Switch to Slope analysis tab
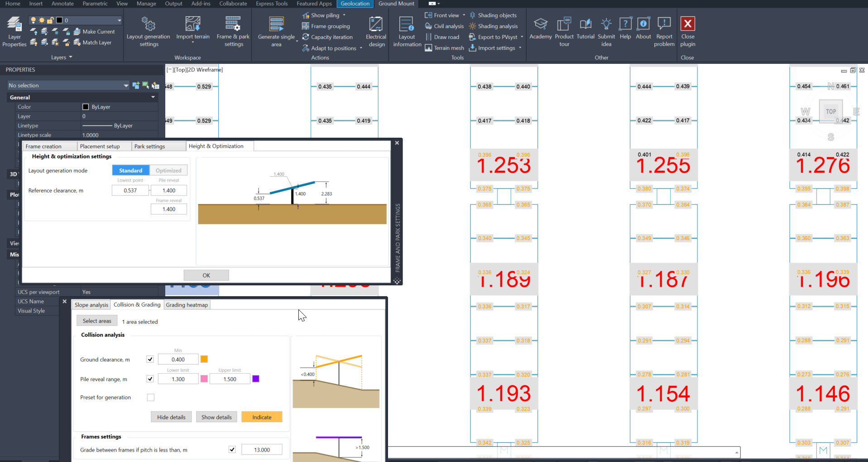Viewport: 868px width, 462px height. pyautogui.click(x=91, y=305)
